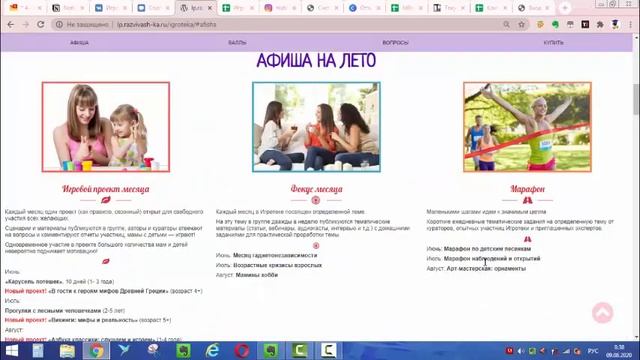Switch the РУС keyboard language indicator
Viewport: 640px width, 360px height.
coord(593,351)
